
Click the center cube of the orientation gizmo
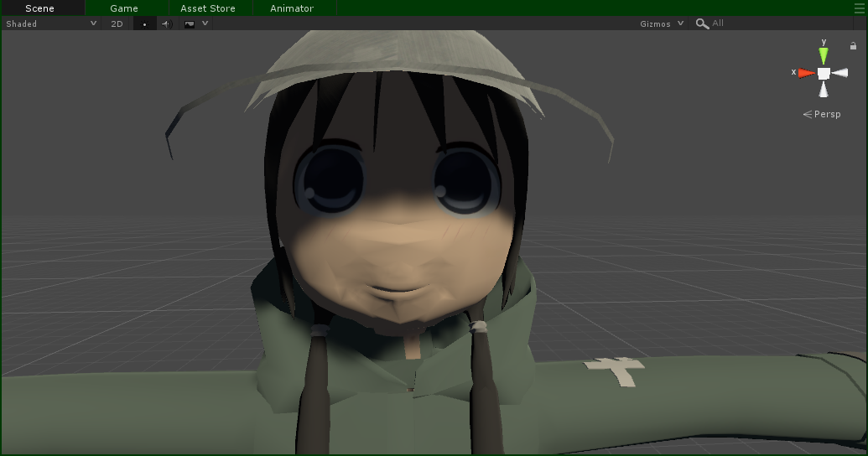[824, 73]
